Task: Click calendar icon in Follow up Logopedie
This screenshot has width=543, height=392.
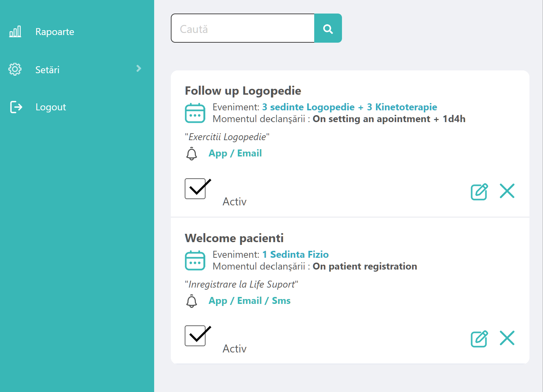Action: coord(195,113)
